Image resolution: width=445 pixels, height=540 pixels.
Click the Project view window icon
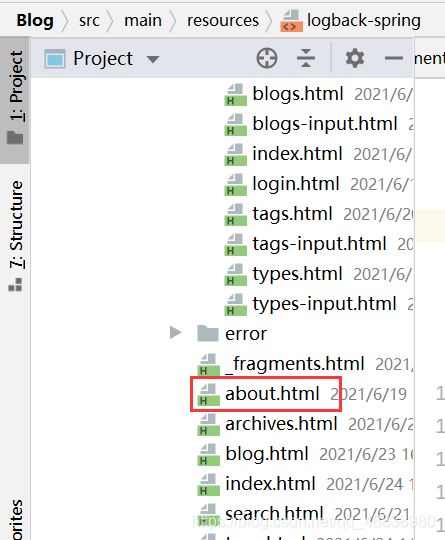coord(55,59)
